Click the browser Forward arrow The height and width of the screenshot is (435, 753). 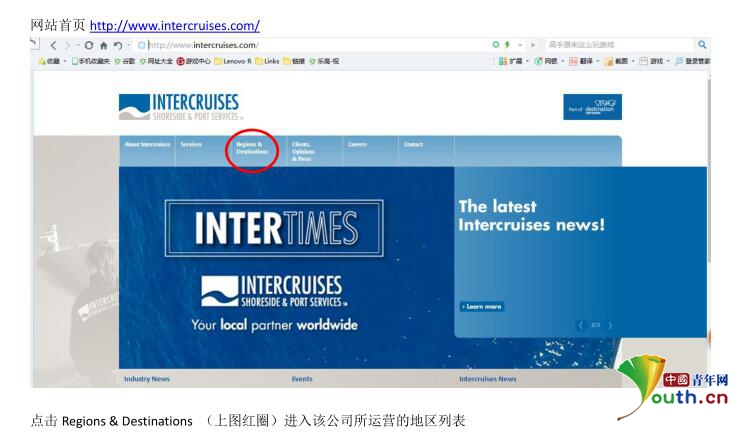pos(67,45)
